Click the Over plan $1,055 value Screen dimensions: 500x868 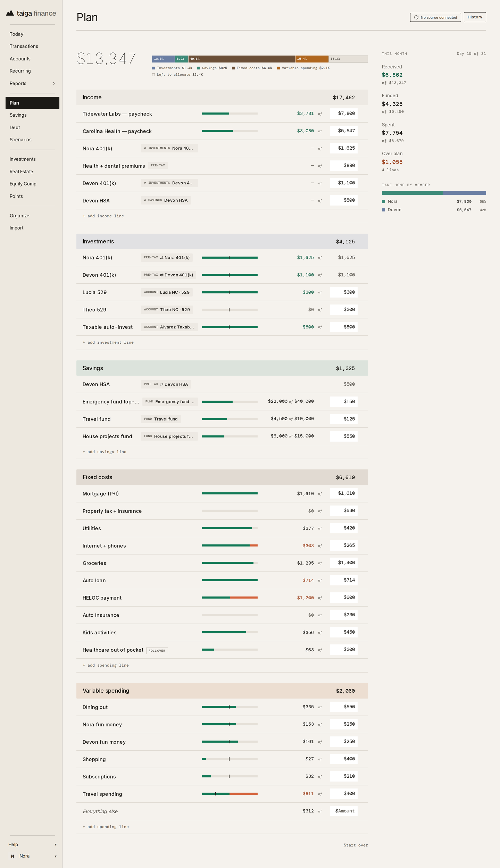pyautogui.click(x=392, y=162)
